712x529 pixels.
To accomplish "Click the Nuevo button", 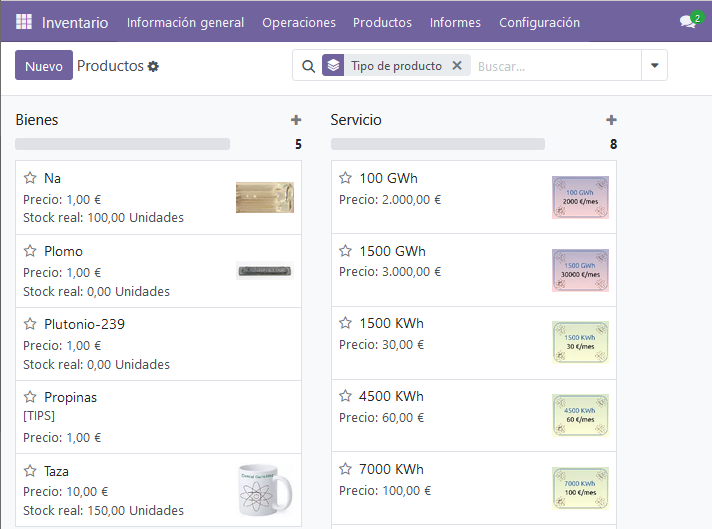I will (44, 65).
